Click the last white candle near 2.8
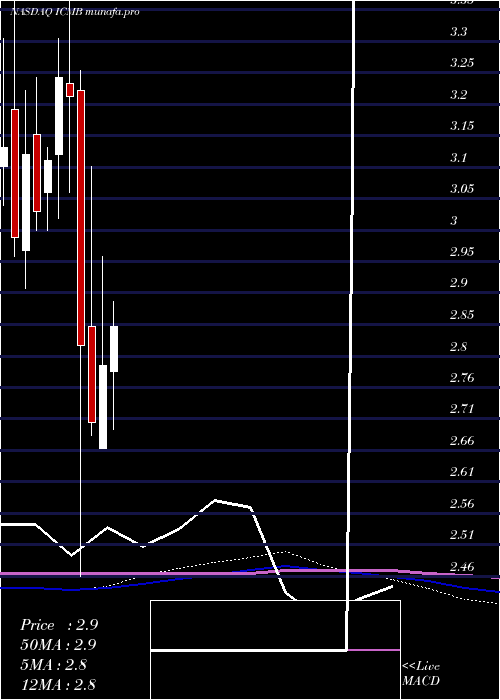 [x=114, y=349]
